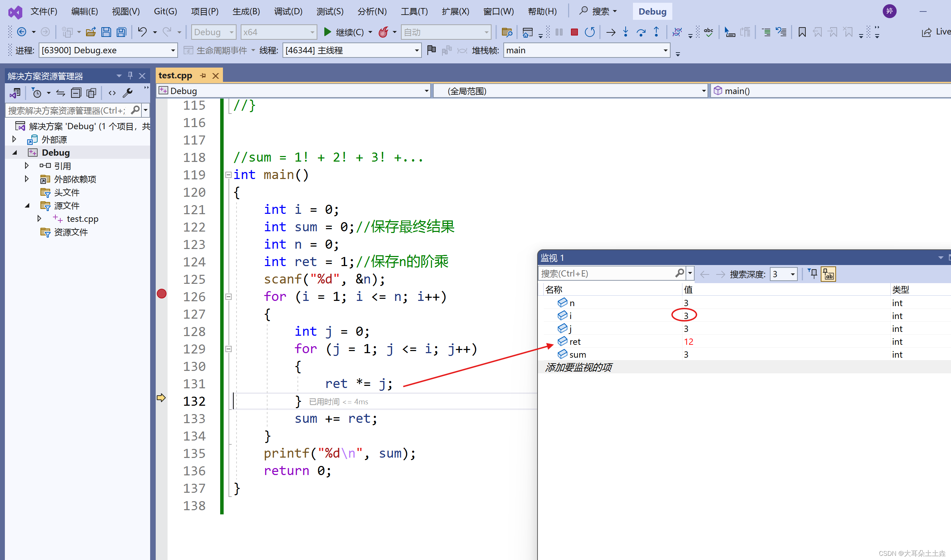
Task: Click the Step Out icon
Action: (x=656, y=32)
